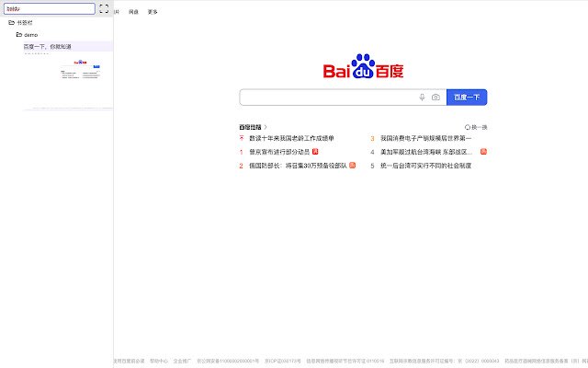Focus the Baidu main search input

pos(328,98)
